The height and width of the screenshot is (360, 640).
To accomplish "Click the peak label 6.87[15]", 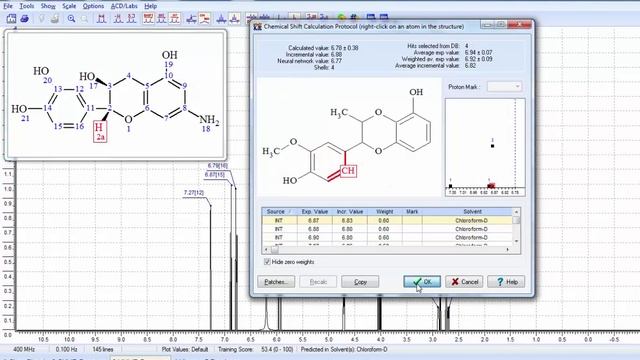I will click(215, 175).
